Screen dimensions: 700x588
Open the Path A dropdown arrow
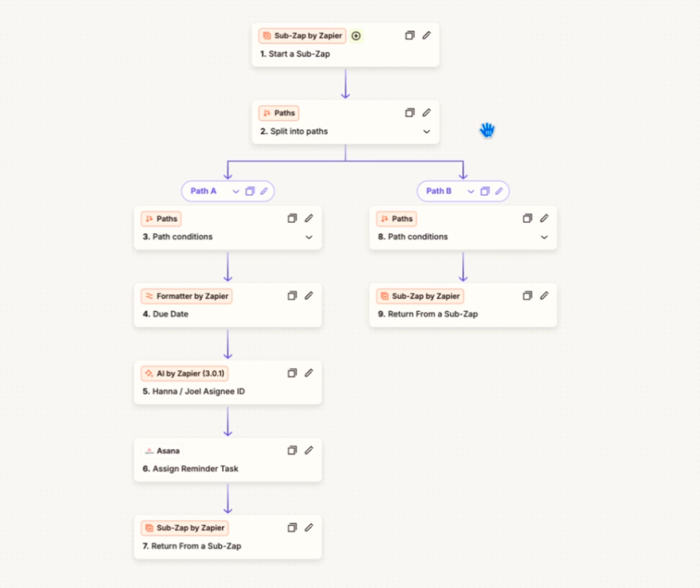236,191
